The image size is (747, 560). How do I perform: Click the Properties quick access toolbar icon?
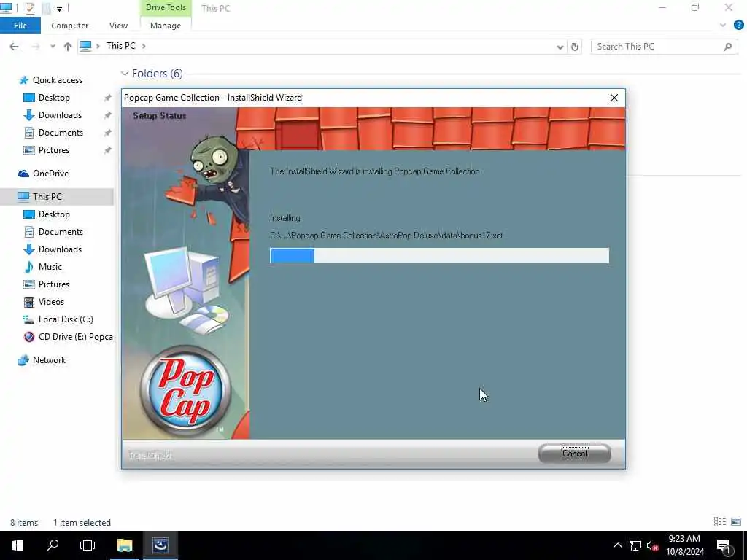pyautogui.click(x=29, y=8)
